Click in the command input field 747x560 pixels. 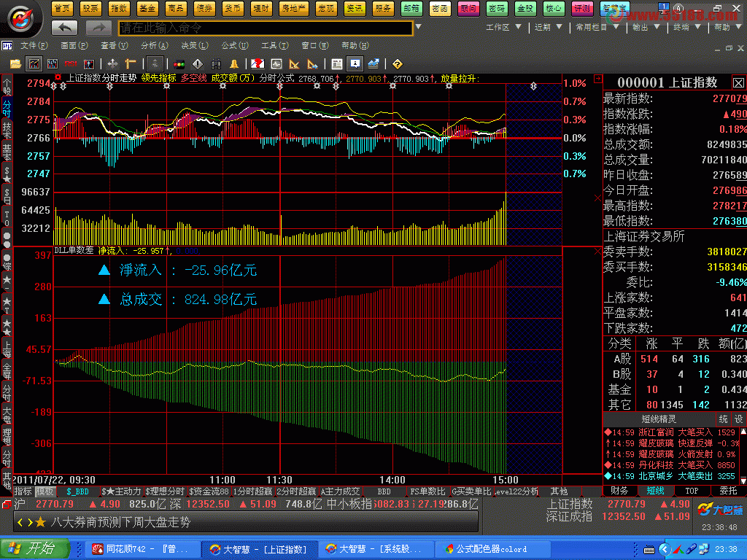pyautogui.click(x=266, y=28)
